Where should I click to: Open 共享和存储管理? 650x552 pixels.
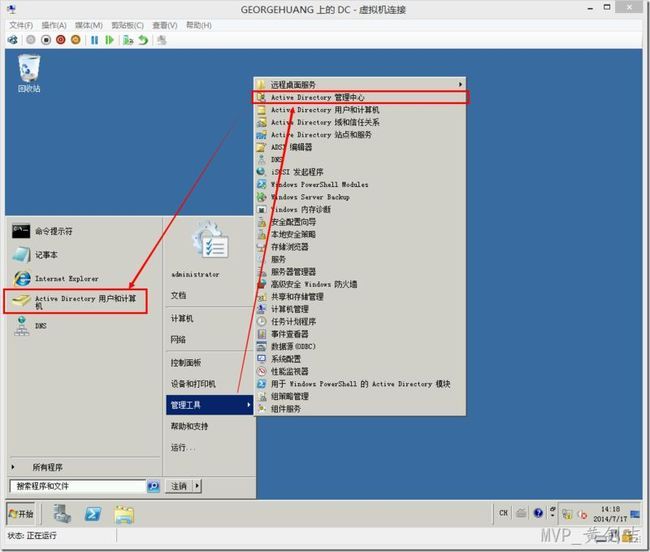click(x=360, y=297)
